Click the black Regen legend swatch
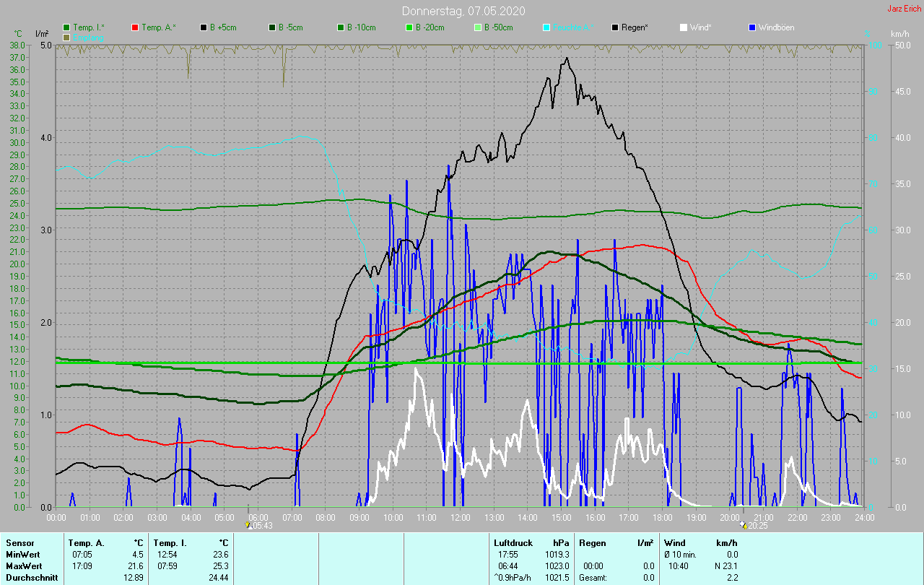This screenshot has height=585, width=924. 615,27
